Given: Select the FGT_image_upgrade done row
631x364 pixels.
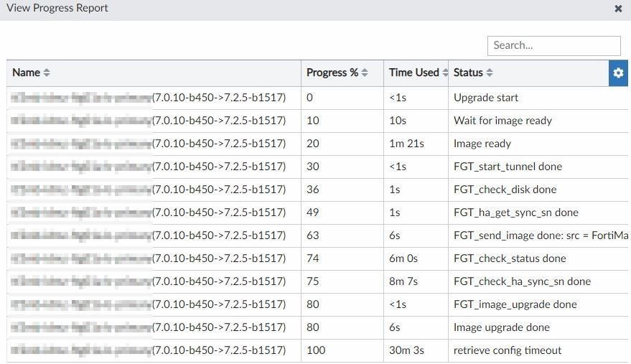Looking at the screenshot, I should [x=515, y=304].
